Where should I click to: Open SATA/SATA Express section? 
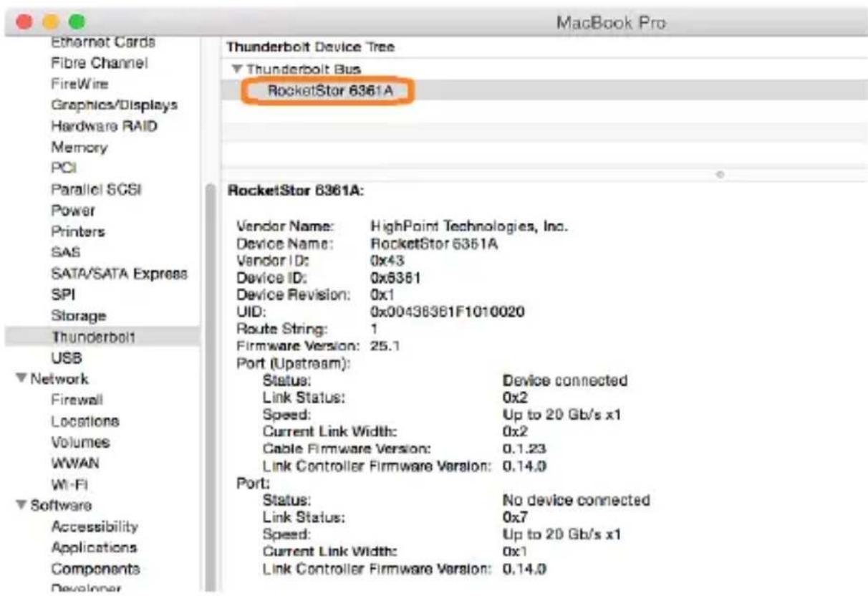tap(119, 274)
